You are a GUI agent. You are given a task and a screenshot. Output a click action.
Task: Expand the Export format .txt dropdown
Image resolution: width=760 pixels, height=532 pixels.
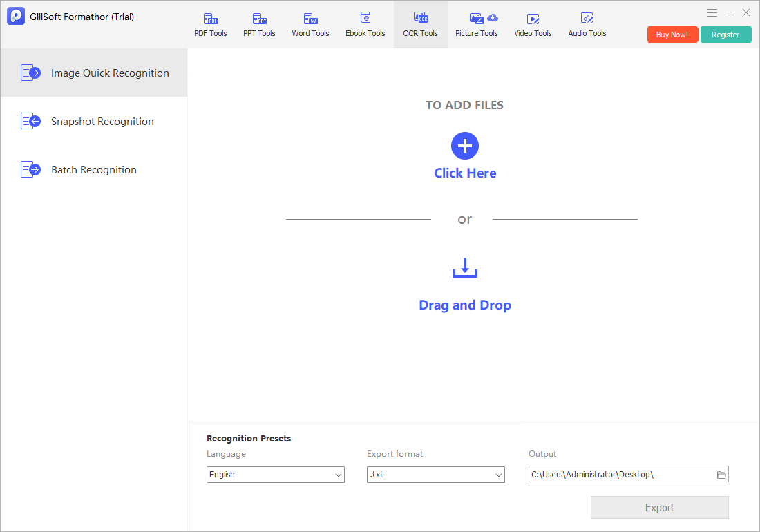[436, 475]
